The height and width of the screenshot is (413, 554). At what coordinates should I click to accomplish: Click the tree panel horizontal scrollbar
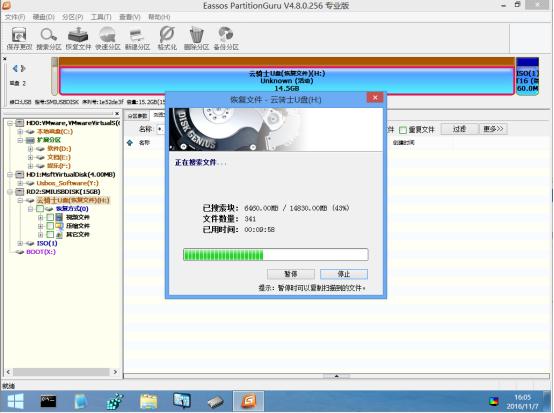(x=61, y=372)
